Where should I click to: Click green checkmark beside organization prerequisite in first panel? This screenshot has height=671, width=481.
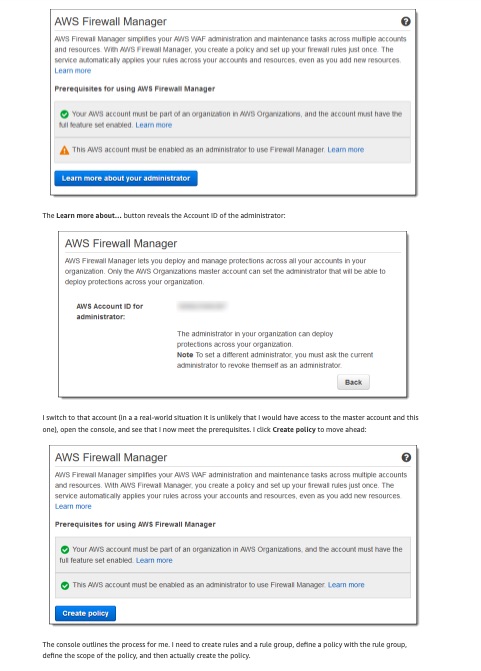point(64,114)
